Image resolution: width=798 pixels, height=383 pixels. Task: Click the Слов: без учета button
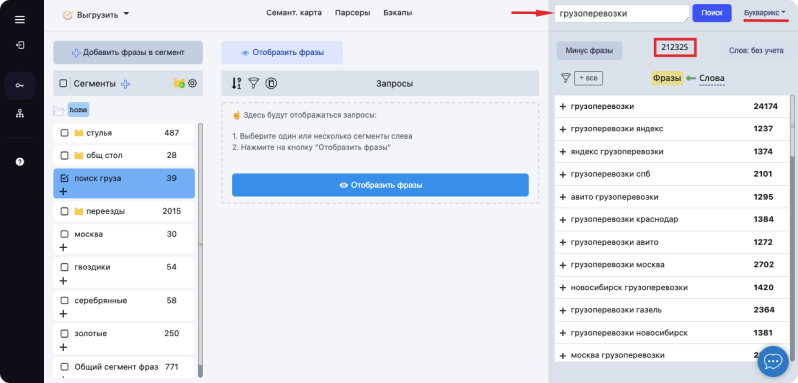[x=756, y=51]
